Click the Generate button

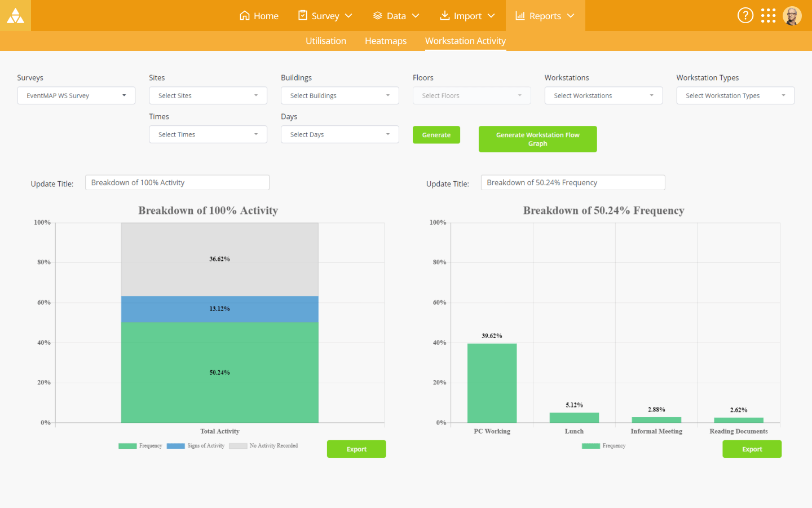(436, 135)
